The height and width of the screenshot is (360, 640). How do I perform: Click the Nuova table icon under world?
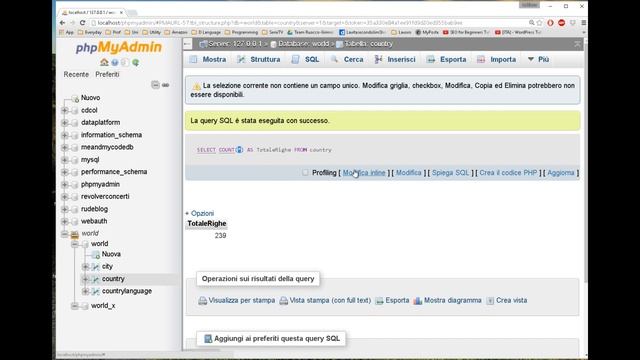(x=96, y=254)
